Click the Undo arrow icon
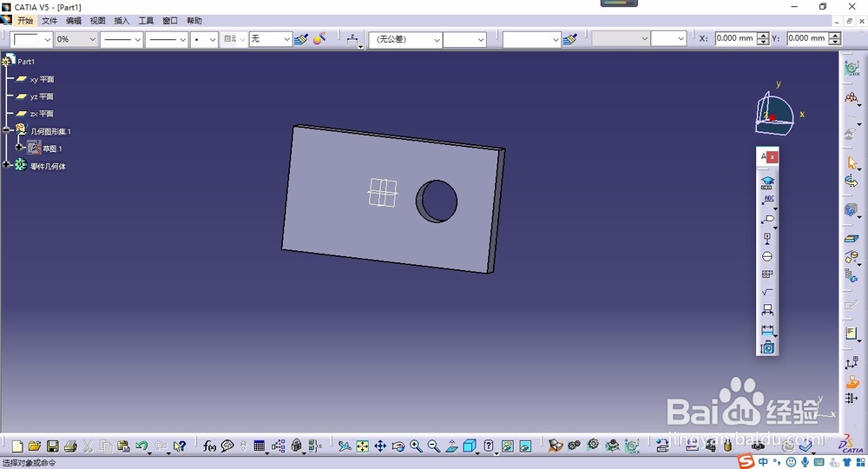This screenshot has width=868, height=469. click(141, 446)
